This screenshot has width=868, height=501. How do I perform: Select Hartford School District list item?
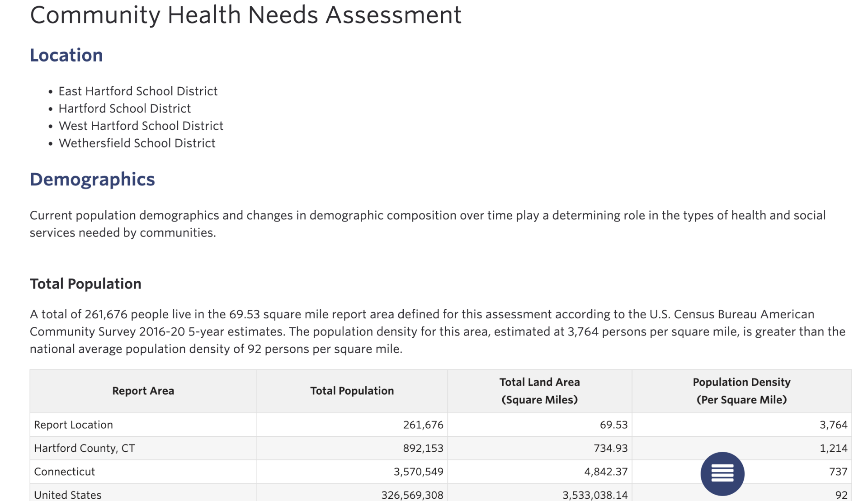point(124,109)
